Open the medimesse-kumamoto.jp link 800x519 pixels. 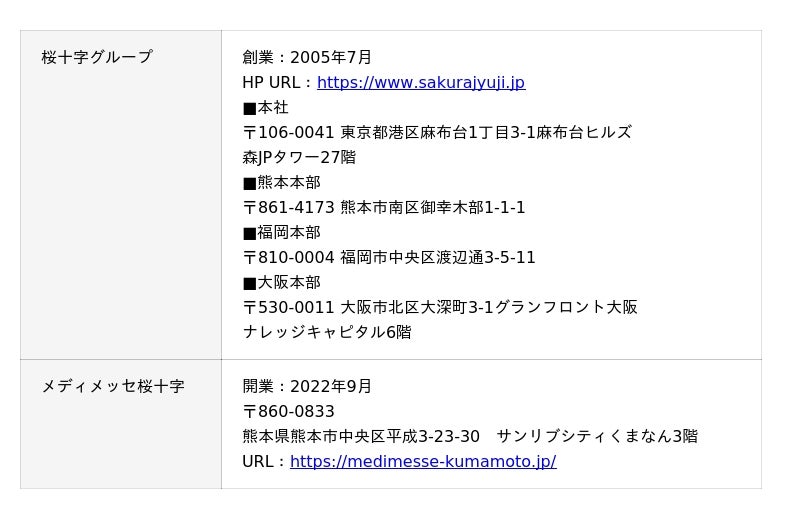pyautogui.click(x=423, y=462)
